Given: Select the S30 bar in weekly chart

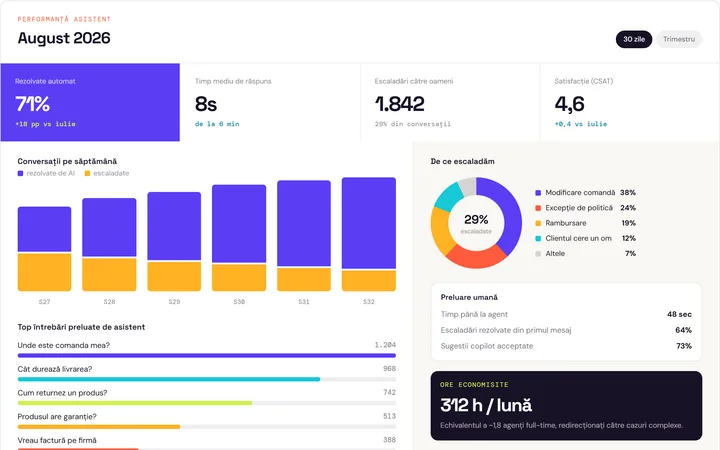Looking at the screenshot, I should tap(239, 238).
